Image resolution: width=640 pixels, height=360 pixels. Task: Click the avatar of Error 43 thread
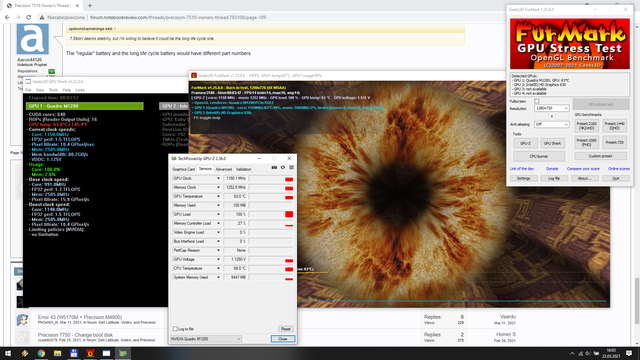tap(22, 320)
